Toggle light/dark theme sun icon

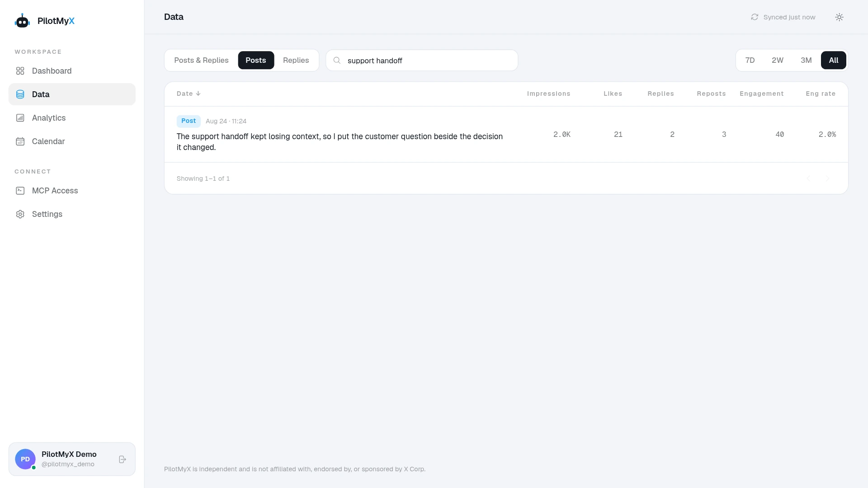click(x=840, y=17)
